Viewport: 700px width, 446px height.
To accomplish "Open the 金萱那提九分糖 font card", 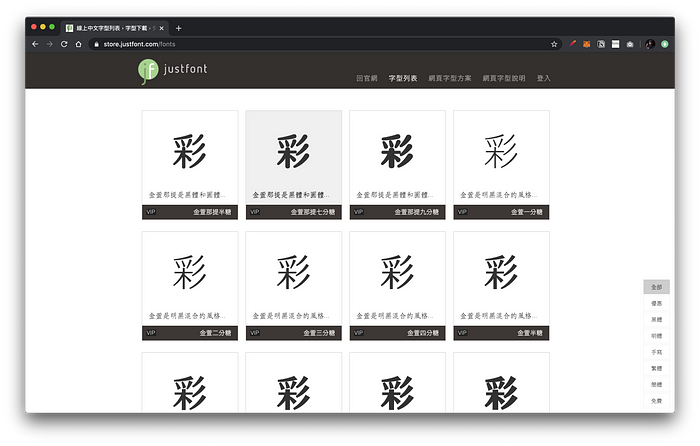I will pos(397,165).
